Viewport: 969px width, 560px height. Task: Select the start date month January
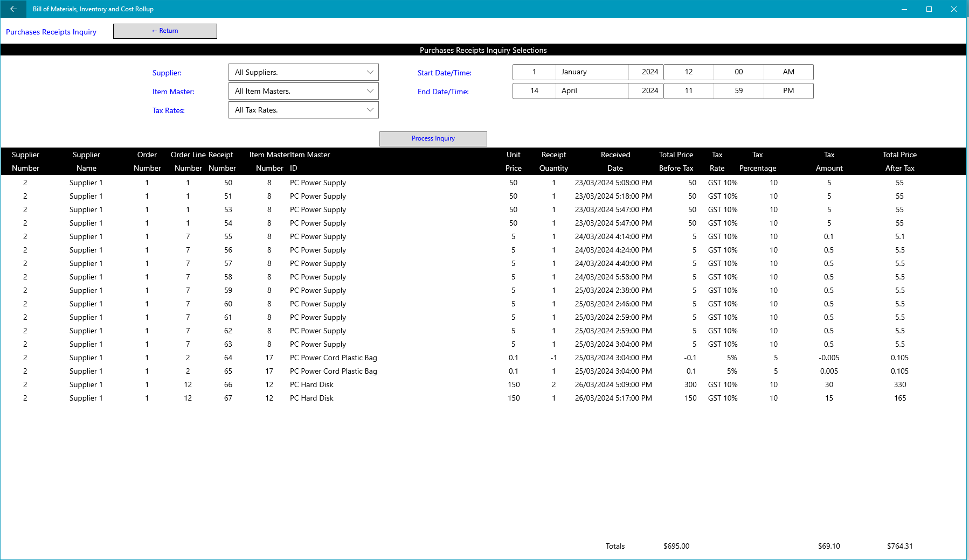point(592,72)
